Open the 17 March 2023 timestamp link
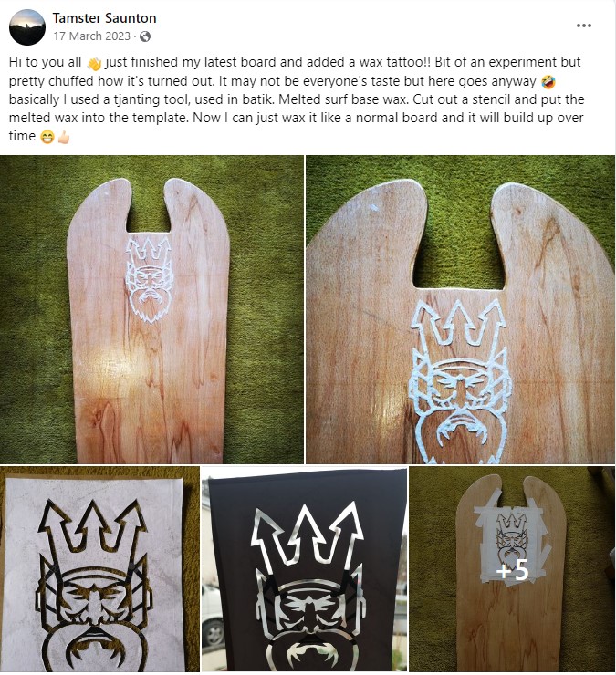This screenshot has height=675, width=616. [92, 36]
